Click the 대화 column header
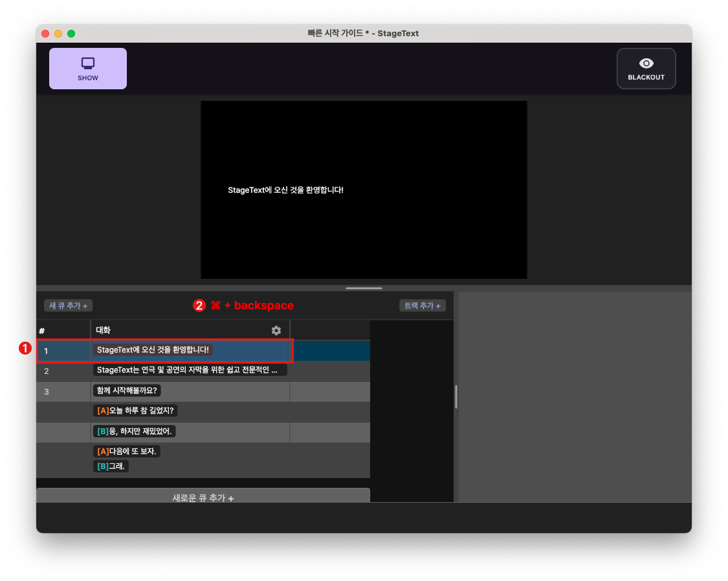The image size is (728, 581). [x=104, y=330]
